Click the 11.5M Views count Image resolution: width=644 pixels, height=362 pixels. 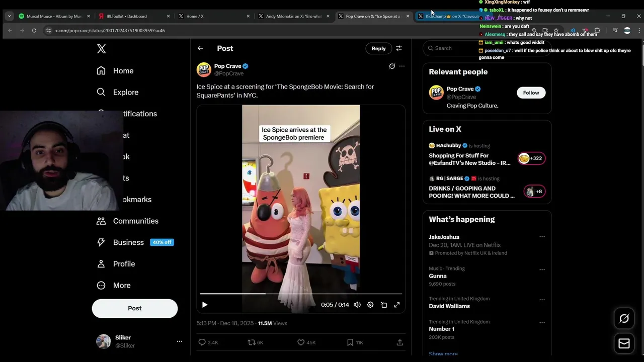[x=272, y=323]
